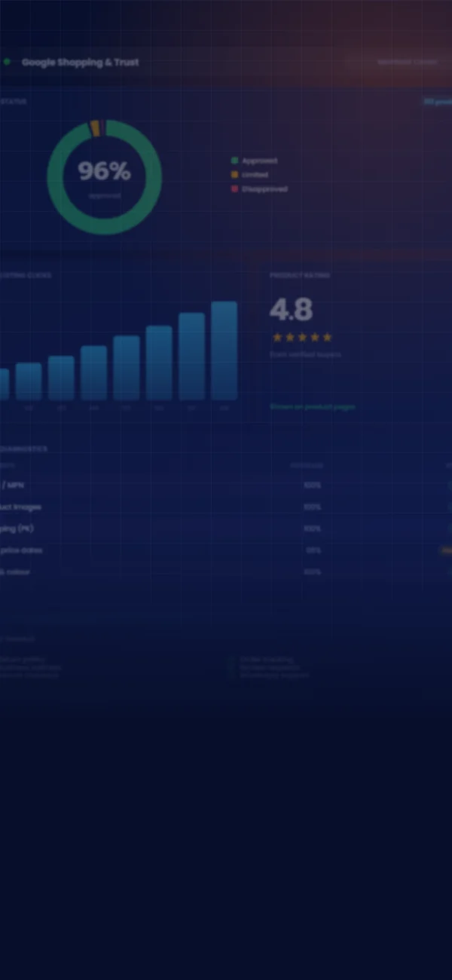
Task: Select the Approved legend entry
Action: (x=254, y=161)
